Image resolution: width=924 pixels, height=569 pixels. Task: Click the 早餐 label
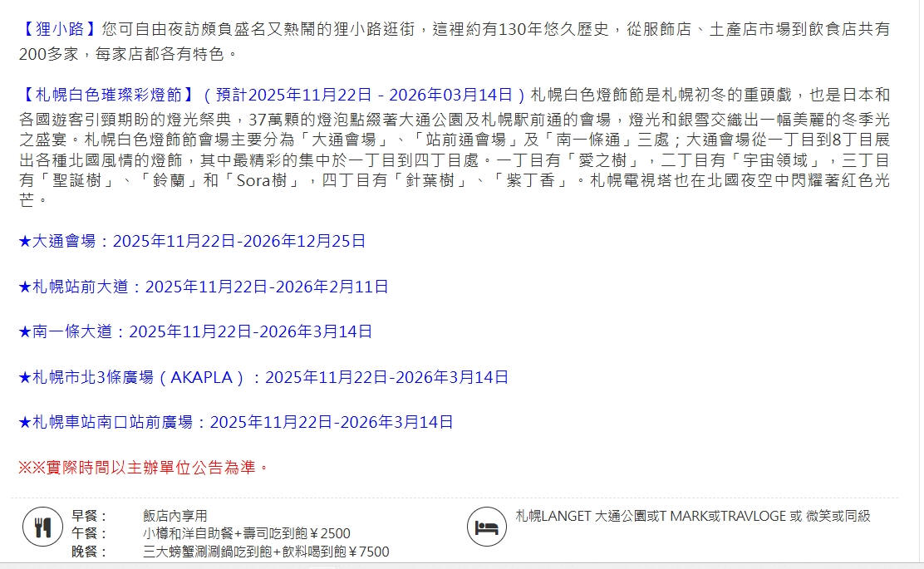pos(85,516)
